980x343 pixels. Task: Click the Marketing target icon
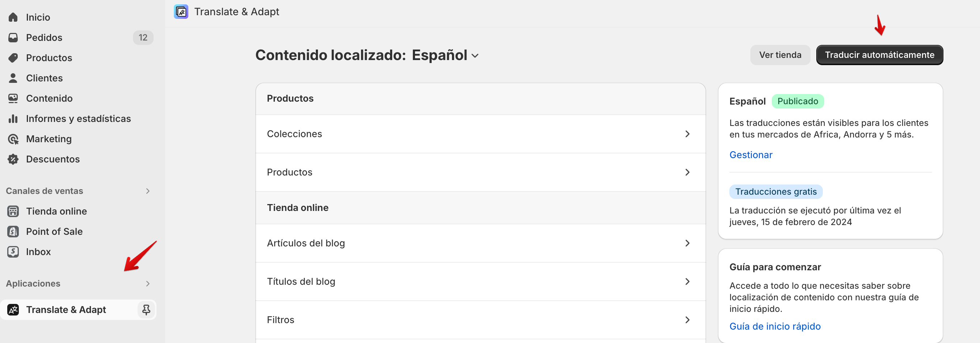click(x=13, y=139)
